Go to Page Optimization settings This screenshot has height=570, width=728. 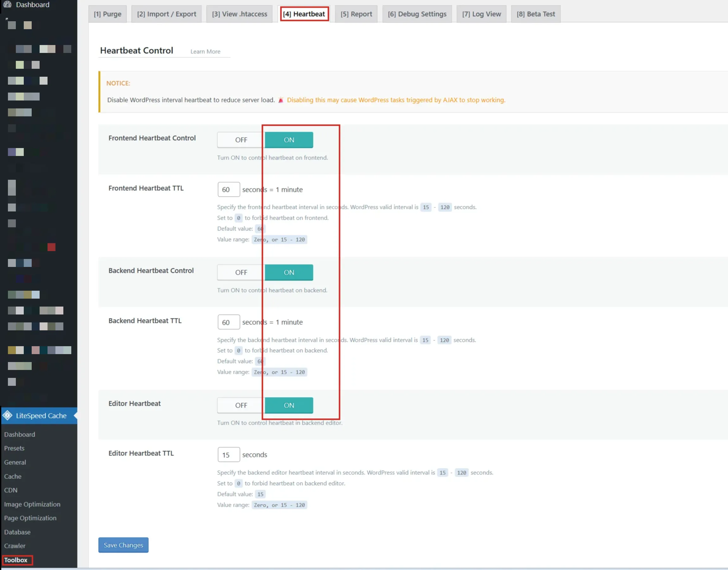pos(30,518)
